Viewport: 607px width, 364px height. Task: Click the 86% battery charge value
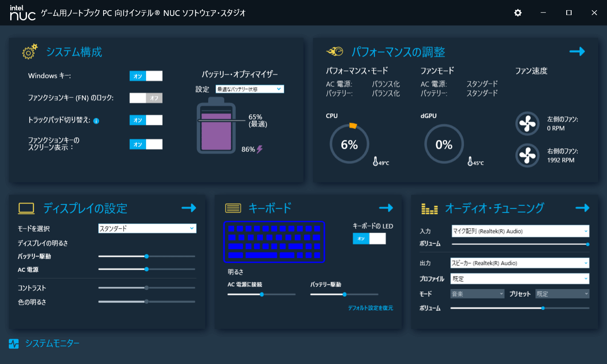(248, 150)
